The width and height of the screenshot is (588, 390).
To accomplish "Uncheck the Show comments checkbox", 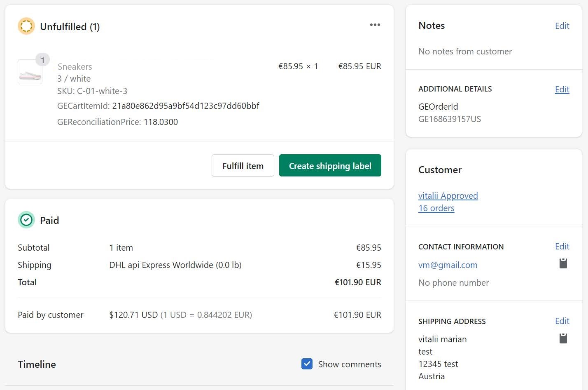I will pyautogui.click(x=307, y=364).
